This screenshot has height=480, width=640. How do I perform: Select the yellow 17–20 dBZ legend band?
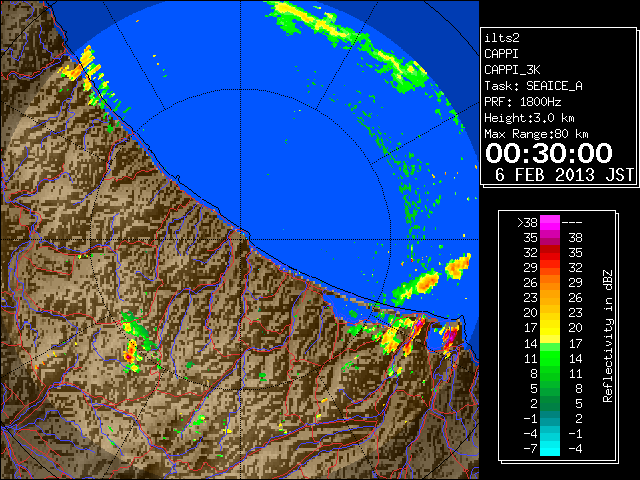pos(550,328)
